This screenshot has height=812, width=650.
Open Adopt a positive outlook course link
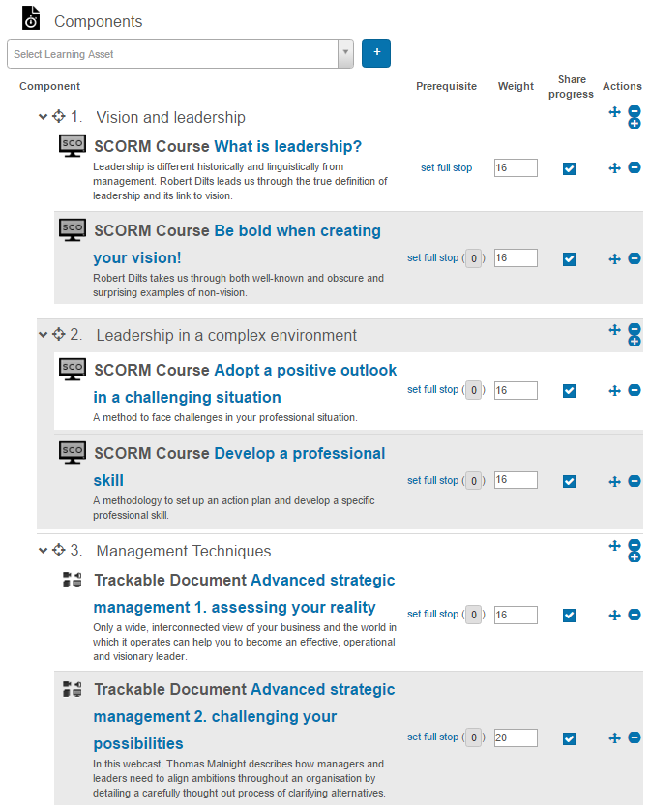(x=245, y=383)
